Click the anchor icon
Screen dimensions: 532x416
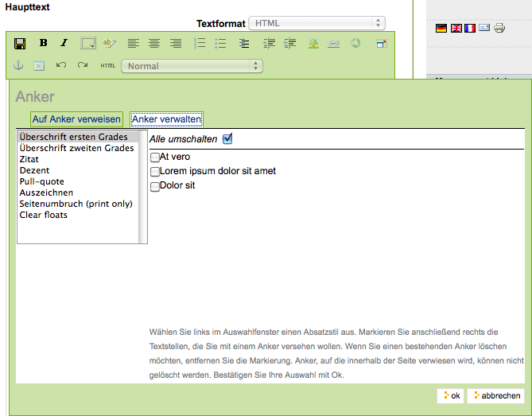18,64
